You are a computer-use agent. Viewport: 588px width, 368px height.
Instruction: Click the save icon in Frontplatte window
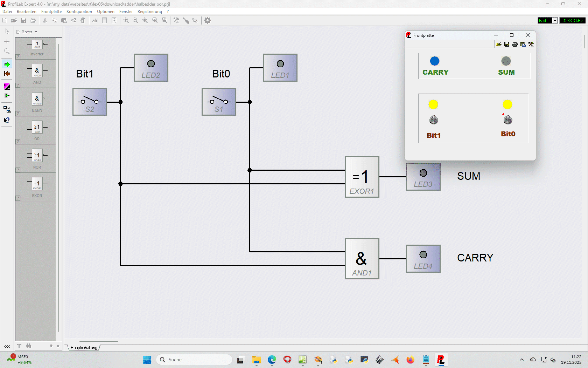click(x=506, y=44)
